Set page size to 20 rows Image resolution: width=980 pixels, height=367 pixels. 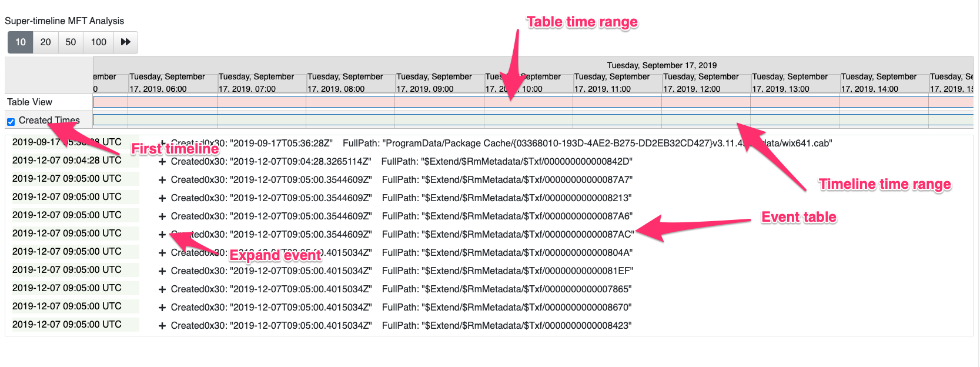click(x=45, y=42)
